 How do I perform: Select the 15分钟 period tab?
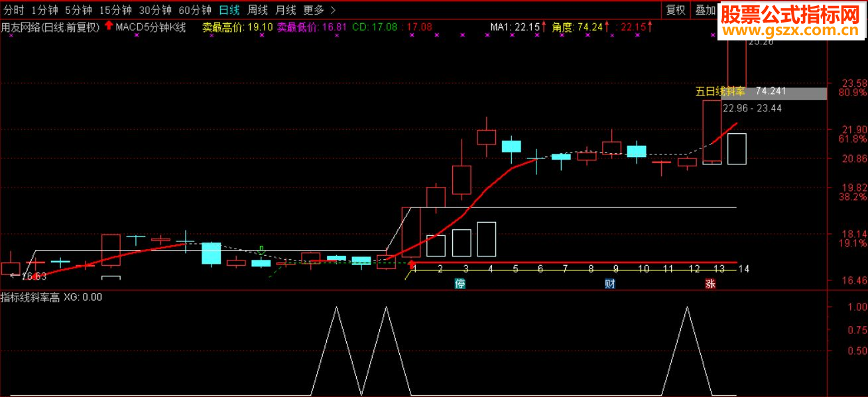point(115,10)
